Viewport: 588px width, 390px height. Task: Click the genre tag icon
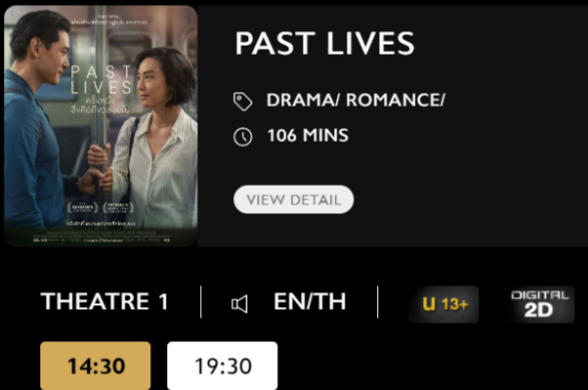(242, 101)
